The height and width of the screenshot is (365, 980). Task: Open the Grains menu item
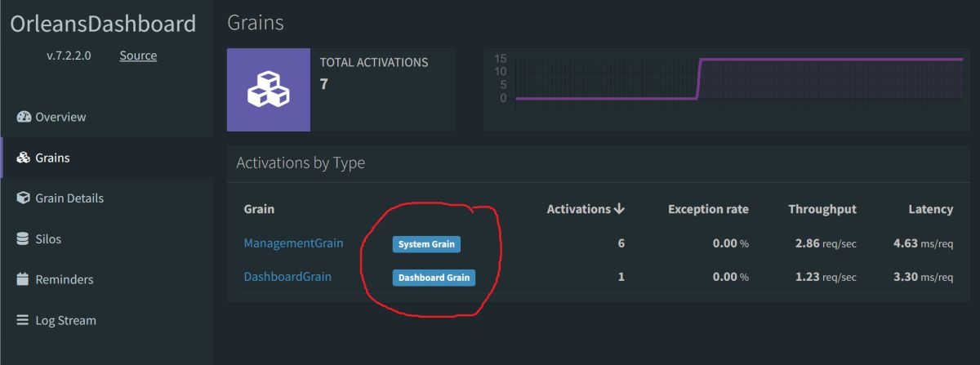point(107,158)
